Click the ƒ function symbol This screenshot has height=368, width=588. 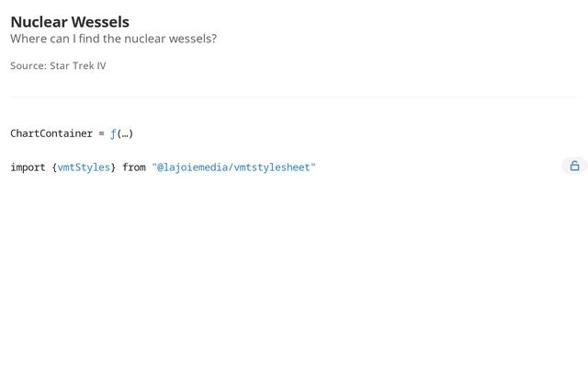(113, 133)
